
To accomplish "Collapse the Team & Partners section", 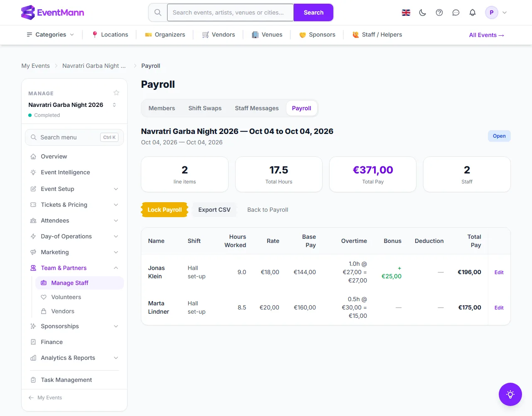I will pyautogui.click(x=74, y=268).
